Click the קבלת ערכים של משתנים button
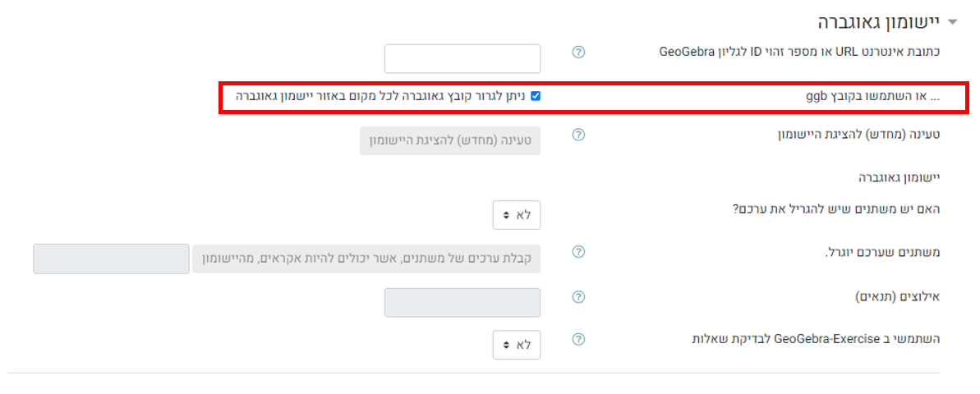This screenshot has height=394, width=980. coord(366,259)
